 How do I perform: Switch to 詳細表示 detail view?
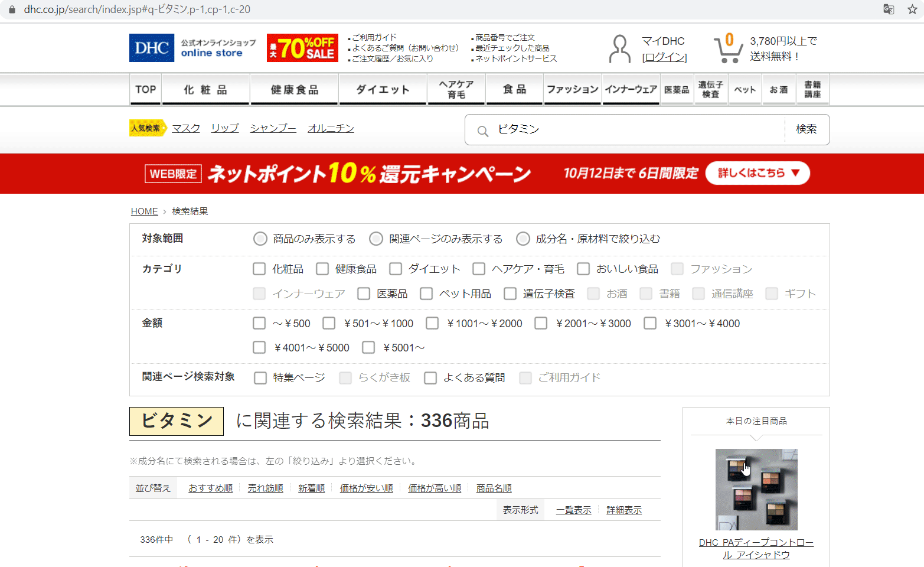click(624, 510)
